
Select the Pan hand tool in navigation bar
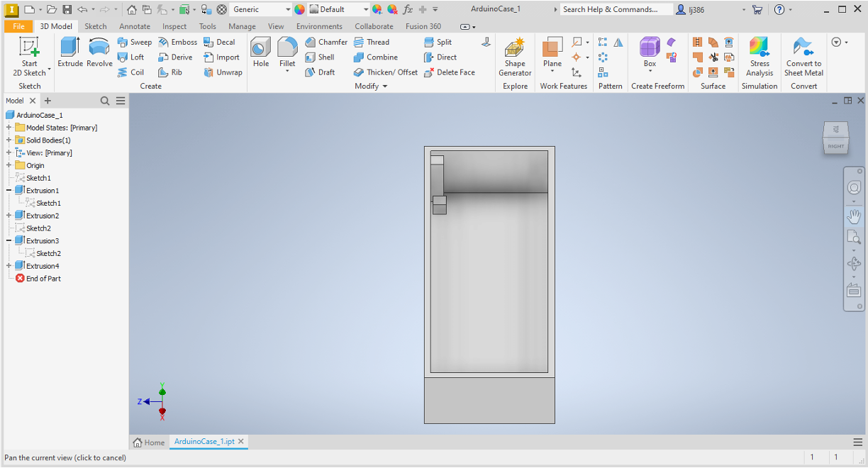tap(854, 215)
